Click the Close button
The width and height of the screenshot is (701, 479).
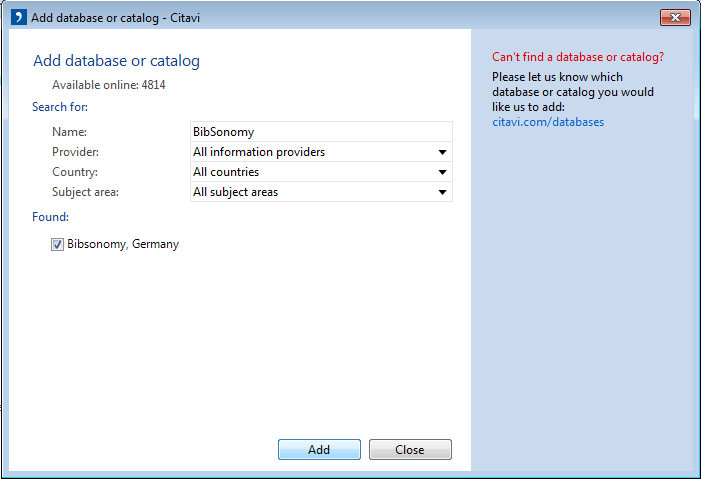click(410, 449)
